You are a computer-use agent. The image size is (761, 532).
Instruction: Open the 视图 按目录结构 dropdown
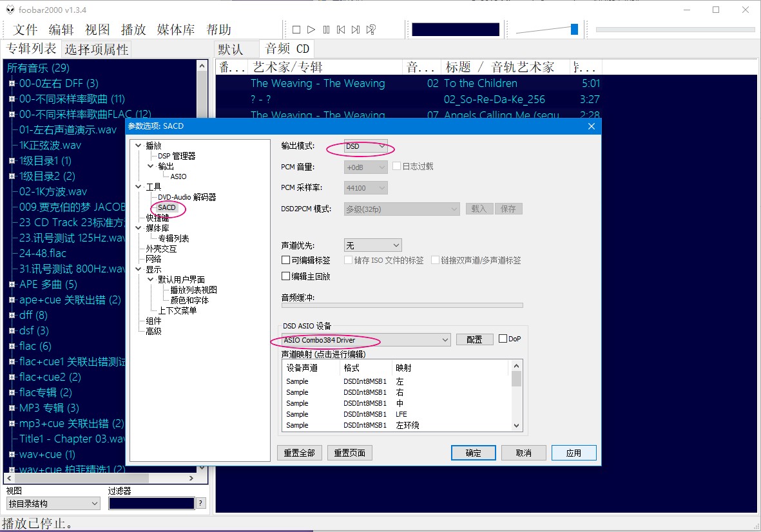click(53, 504)
